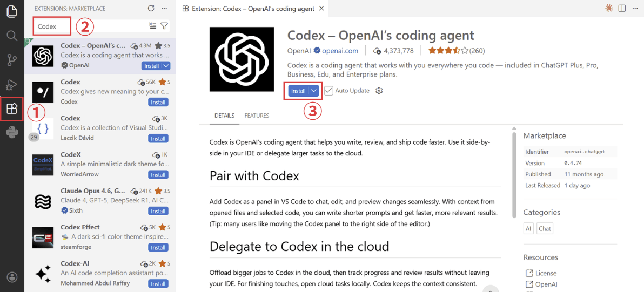
Task: Open the Explorer view in activity bar
Action: pos(12,11)
